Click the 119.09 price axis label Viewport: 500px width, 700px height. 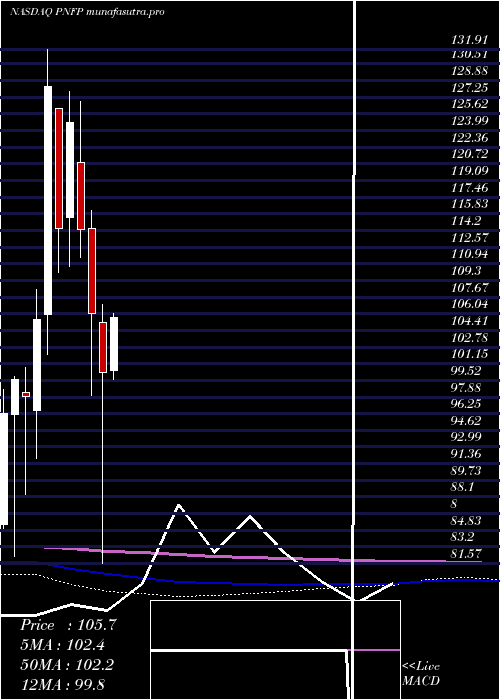[469, 171]
